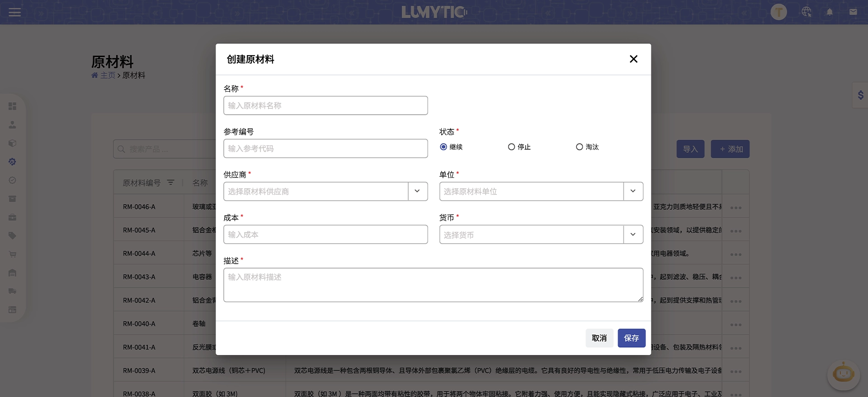
Task: Open the dashboard grid sidebar icon
Action: tap(13, 106)
